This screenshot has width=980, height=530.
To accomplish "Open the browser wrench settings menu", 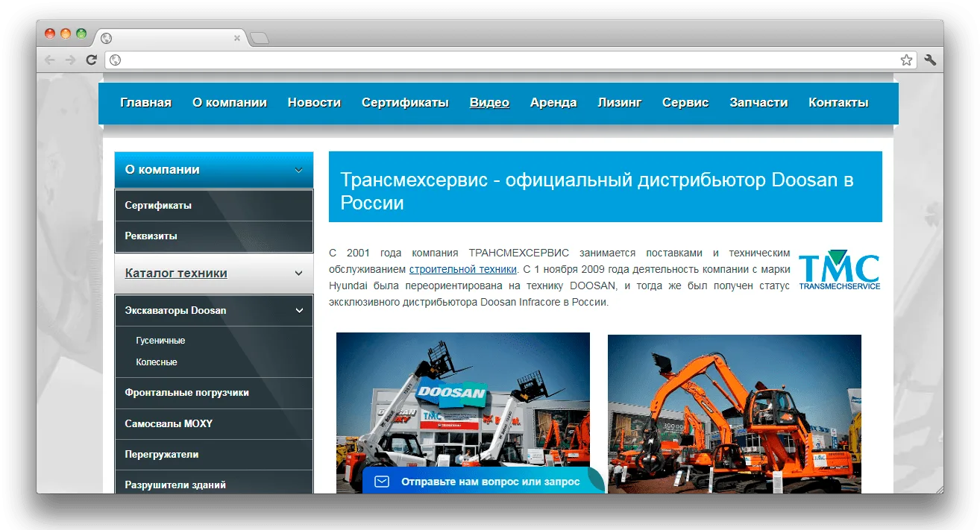I will coord(930,60).
